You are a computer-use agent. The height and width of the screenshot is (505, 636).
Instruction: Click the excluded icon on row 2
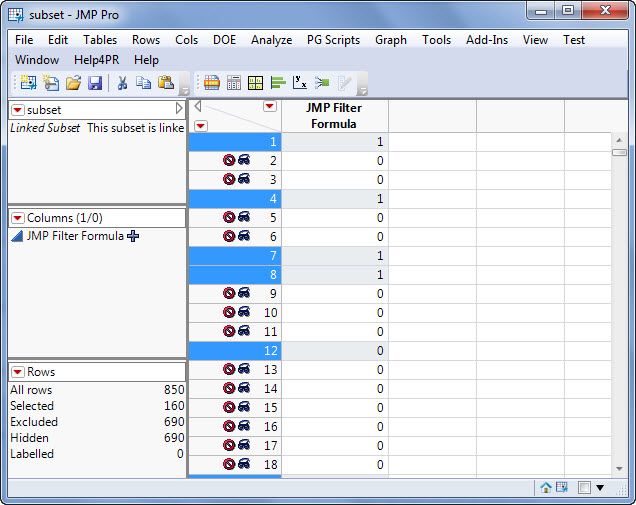pos(229,161)
